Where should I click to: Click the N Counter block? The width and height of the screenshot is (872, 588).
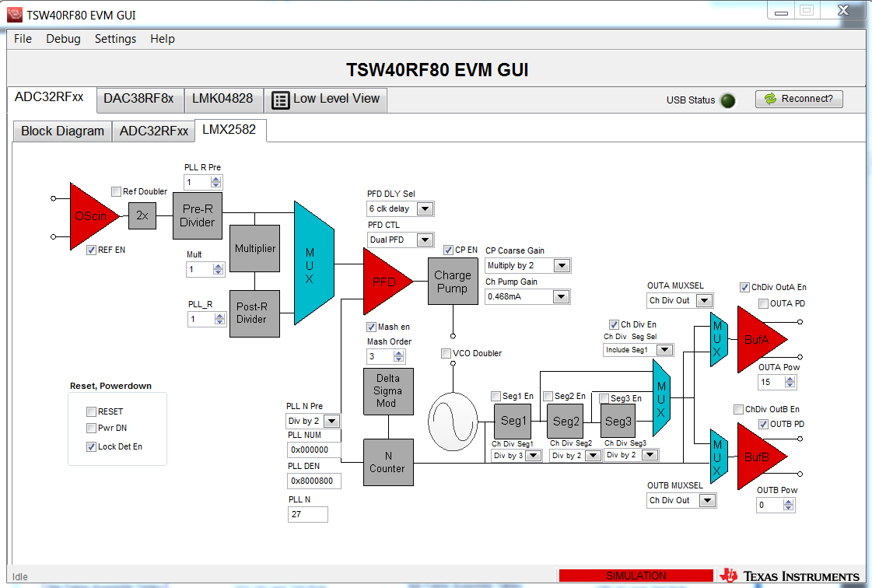388,462
